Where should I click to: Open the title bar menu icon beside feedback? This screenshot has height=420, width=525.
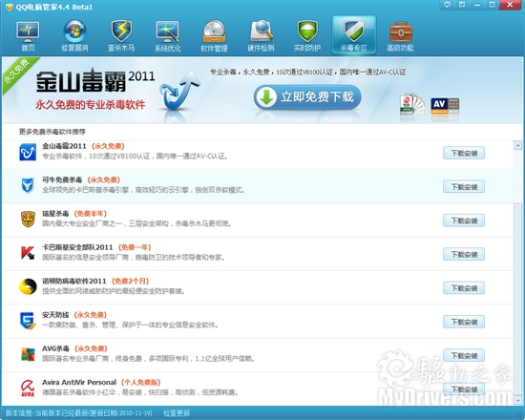(x=462, y=5)
